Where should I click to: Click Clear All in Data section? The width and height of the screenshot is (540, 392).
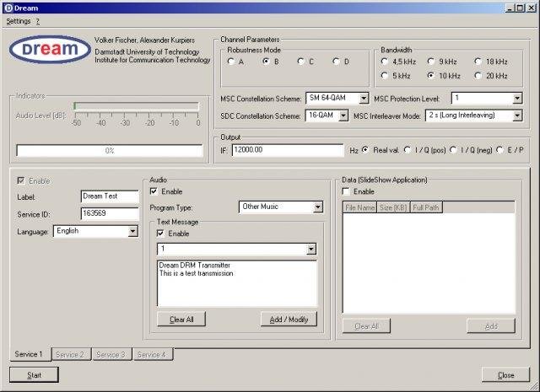click(366, 326)
